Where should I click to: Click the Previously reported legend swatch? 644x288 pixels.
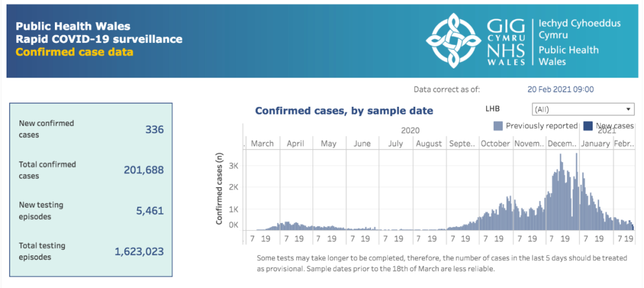pyautogui.click(x=498, y=126)
